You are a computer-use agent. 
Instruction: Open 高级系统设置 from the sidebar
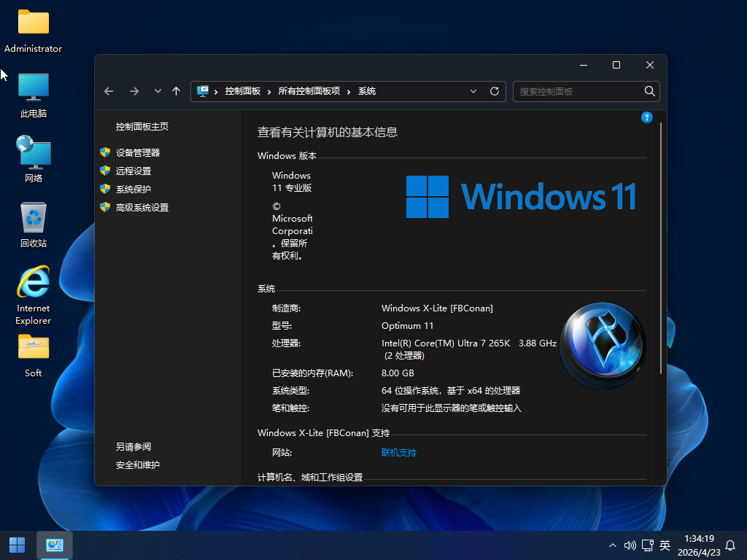(142, 208)
